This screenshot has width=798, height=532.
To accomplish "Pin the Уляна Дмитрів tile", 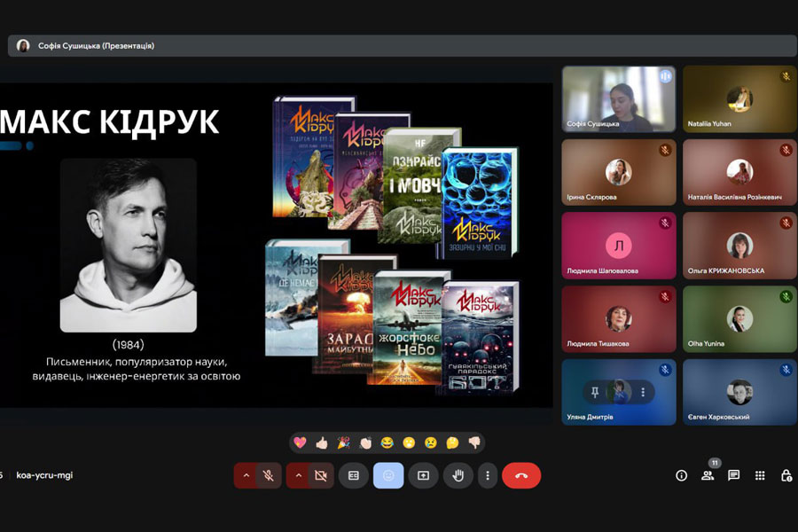I will (597, 392).
